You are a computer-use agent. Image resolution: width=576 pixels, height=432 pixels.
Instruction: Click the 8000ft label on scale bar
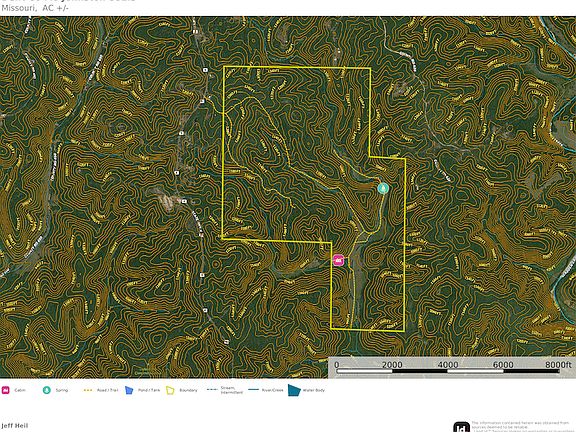click(x=558, y=364)
